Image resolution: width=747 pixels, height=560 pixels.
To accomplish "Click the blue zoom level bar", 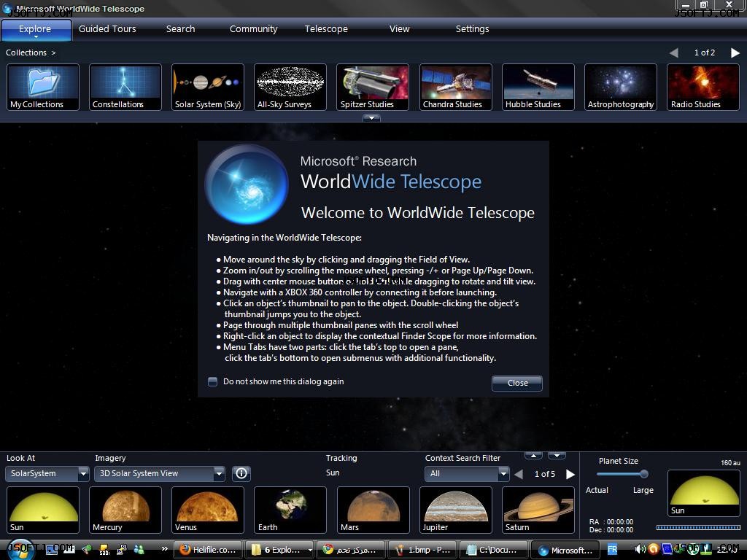I will click(x=698, y=527).
